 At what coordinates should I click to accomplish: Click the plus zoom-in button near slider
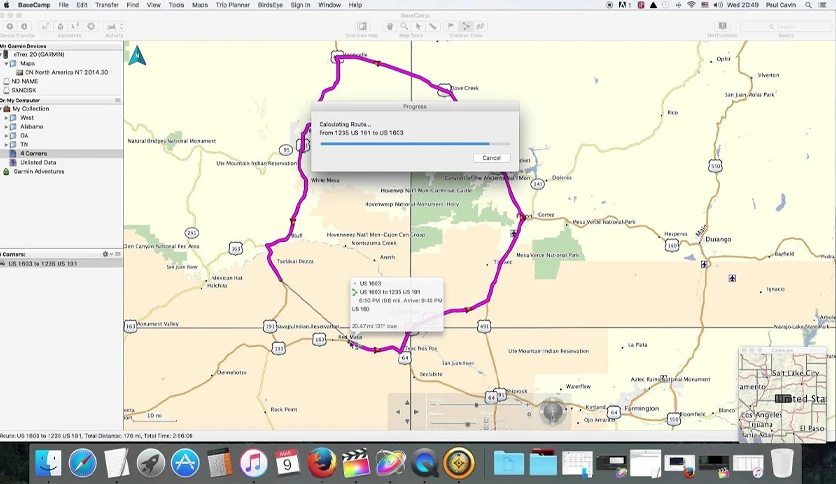pyautogui.click(x=529, y=406)
